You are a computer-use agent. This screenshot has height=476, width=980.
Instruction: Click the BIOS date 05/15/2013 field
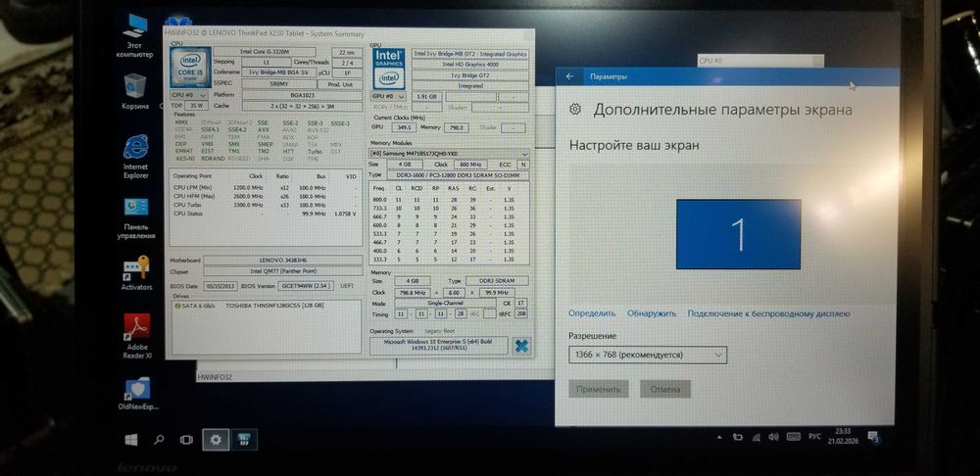[220, 285]
